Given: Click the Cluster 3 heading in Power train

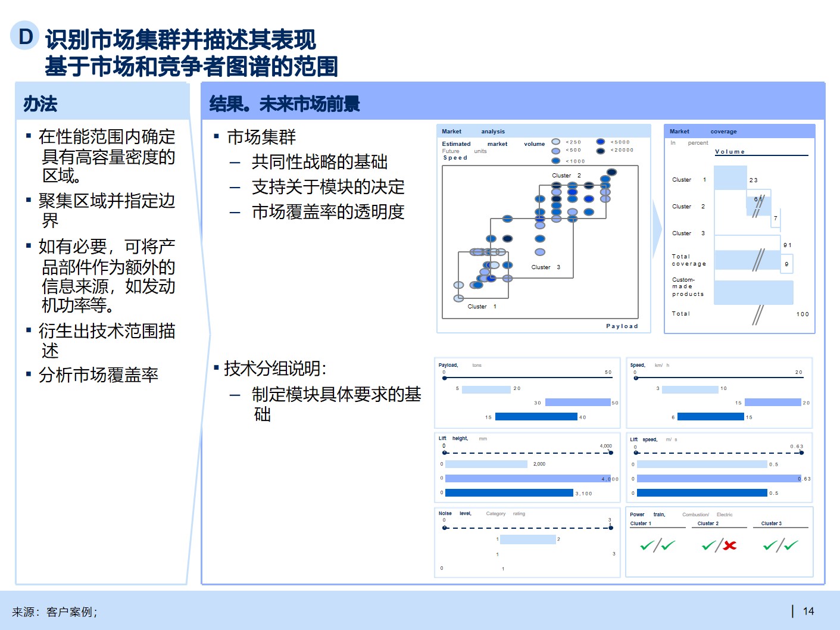Looking at the screenshot, I should coord(772,524).
